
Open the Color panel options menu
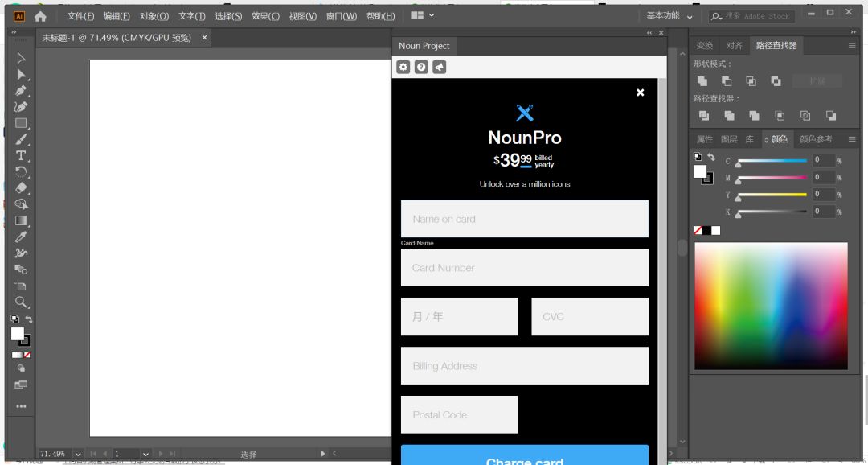[x=852, y=139]
